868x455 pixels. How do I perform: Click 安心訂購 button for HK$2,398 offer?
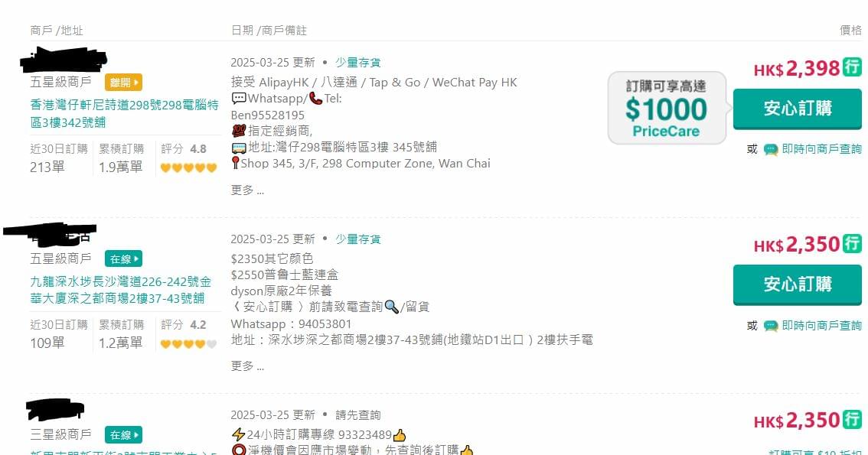pos(797,109)
